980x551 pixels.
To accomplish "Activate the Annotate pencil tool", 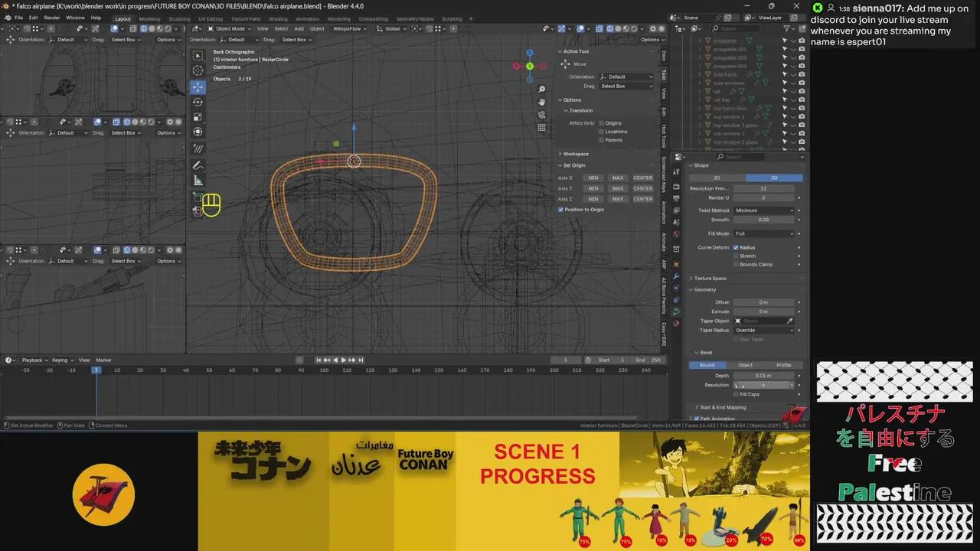I will 198,165.
